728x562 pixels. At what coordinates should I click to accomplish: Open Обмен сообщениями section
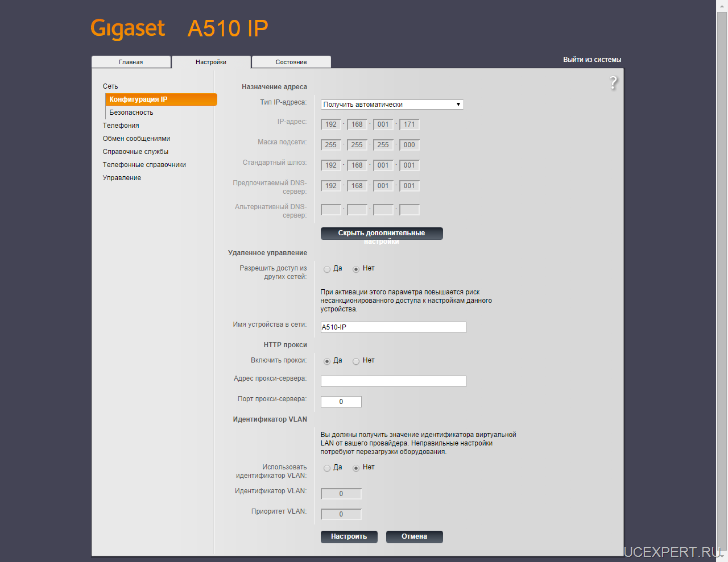[x=136, y=139]
